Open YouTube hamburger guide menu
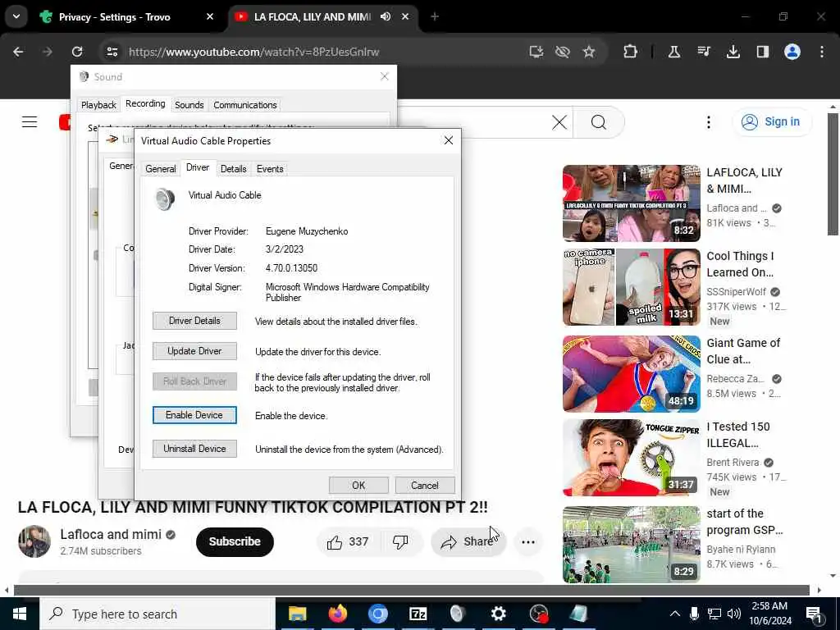Screen dimensions: 840x630 point(30,122)
